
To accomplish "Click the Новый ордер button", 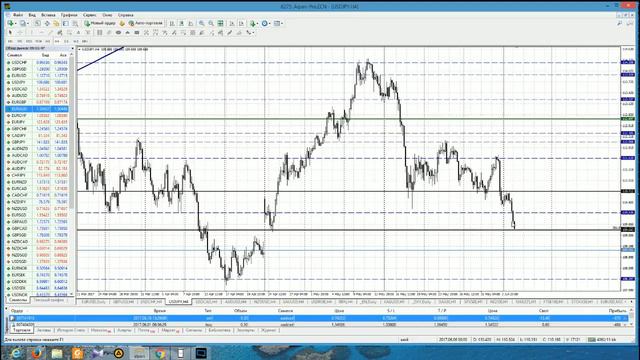I will [100, 23].
